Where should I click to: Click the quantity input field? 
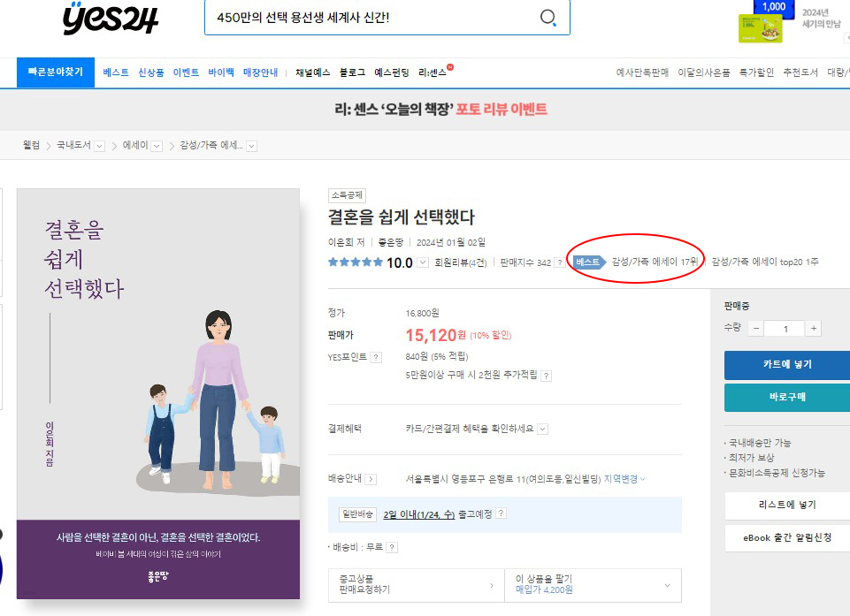[785, 328]
